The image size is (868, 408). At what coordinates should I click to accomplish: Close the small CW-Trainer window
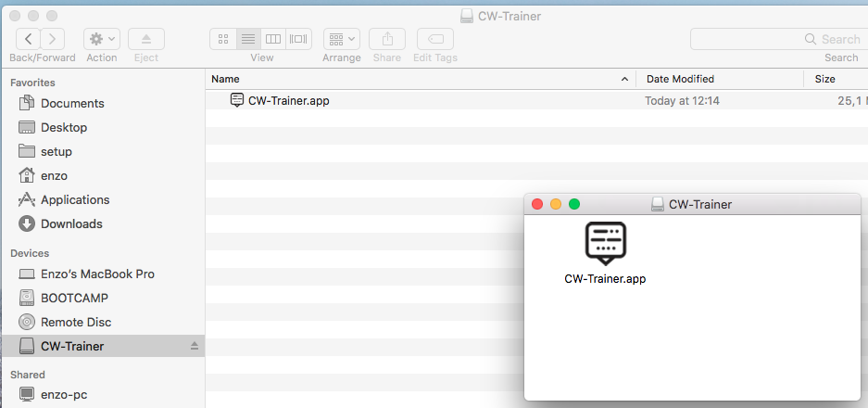click(537, 204)
